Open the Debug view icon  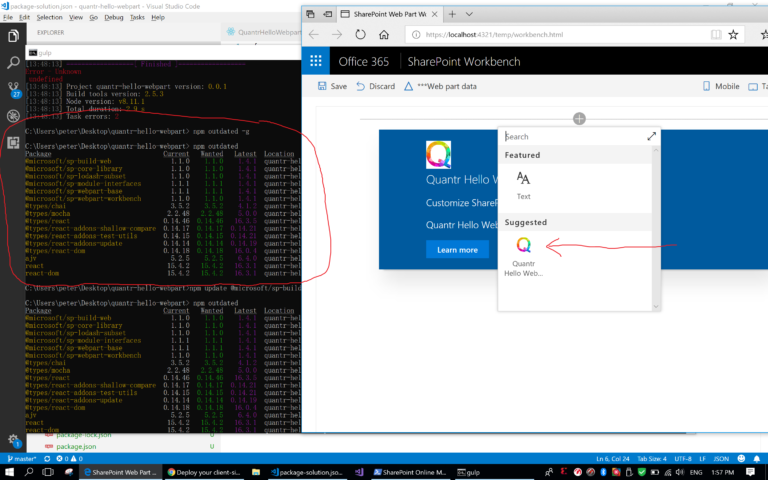[13, 116]
